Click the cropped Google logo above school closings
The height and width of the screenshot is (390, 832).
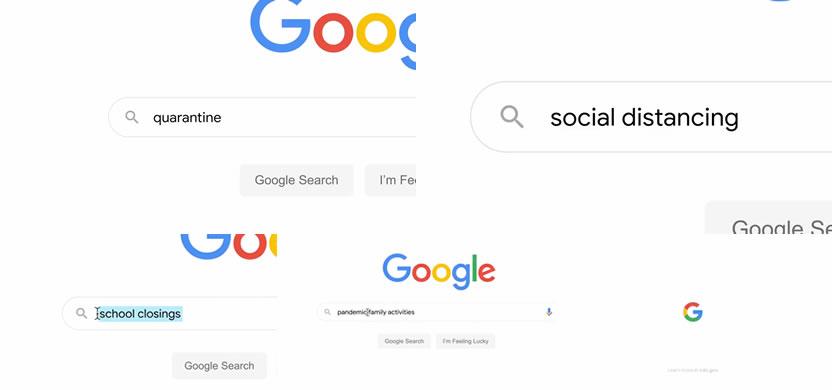pos(229,247)
